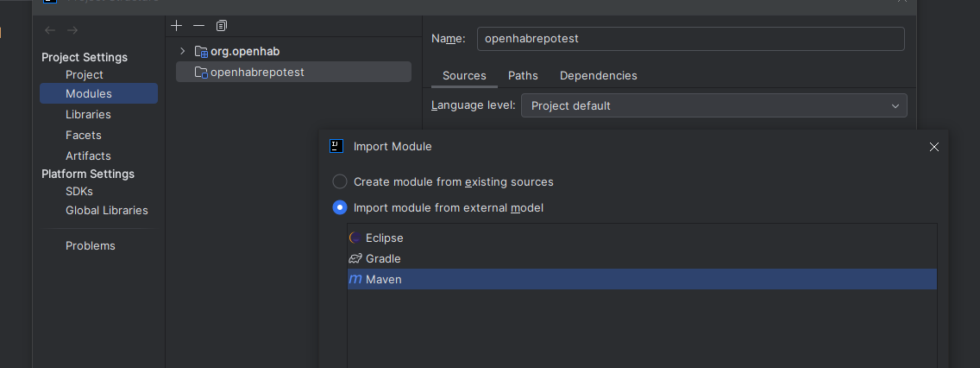
Task: Click the forward navigation arrow
Action: tap(72, 30)
